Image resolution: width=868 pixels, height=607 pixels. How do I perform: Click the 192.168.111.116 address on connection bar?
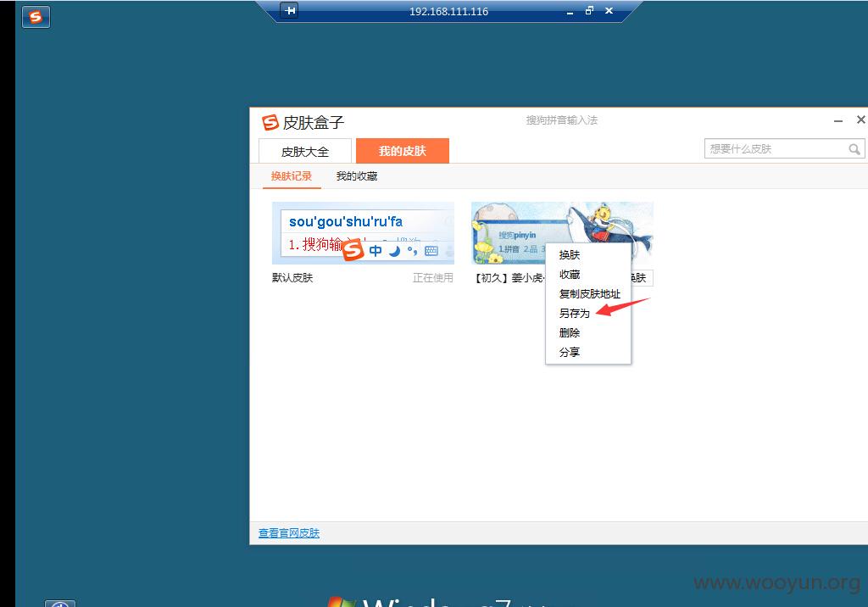(x=449, y=11)
